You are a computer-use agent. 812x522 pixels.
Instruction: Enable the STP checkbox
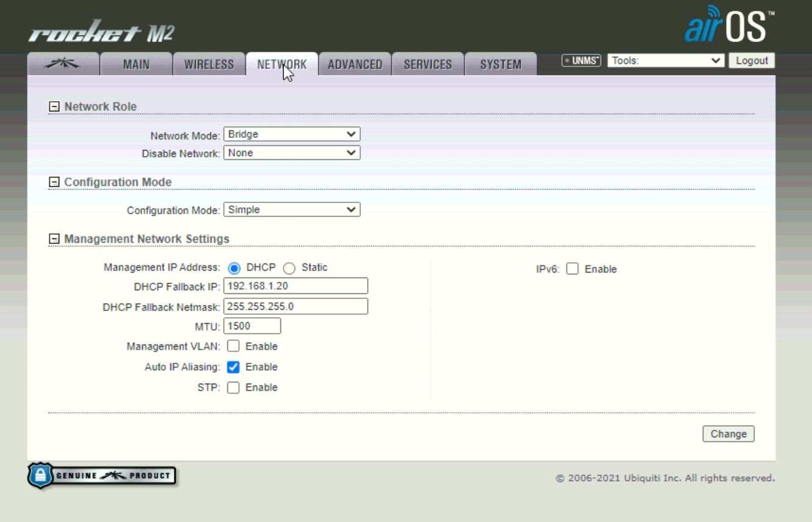point(233,388)
